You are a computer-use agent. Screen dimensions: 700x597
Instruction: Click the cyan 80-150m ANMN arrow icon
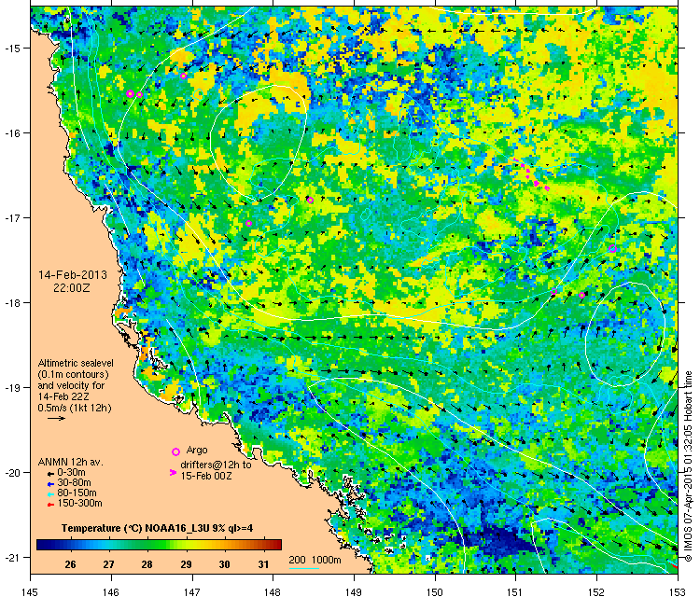coord(51,494)
